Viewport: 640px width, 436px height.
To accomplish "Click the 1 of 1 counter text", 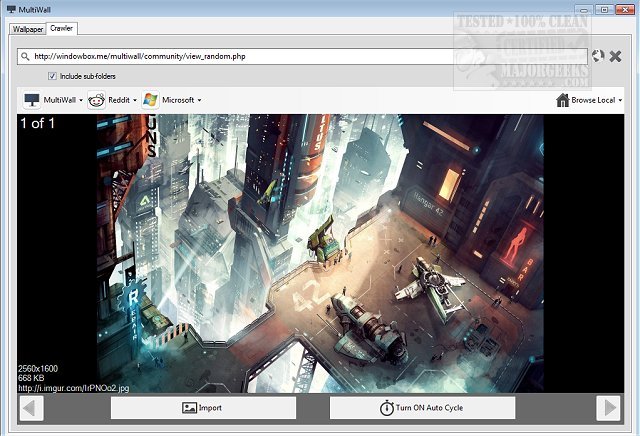I will tap(38, 123).
